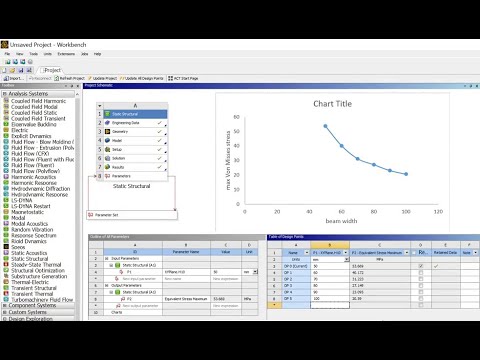
Task: Toggle Retain checkbox for DP 3
Action: tap(421, 286)
